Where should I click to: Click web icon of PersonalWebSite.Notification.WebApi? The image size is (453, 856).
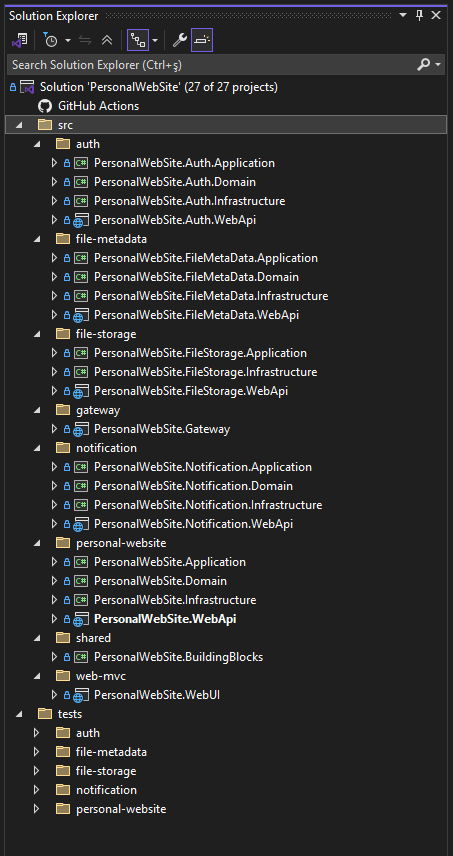[x=81, y=525]
